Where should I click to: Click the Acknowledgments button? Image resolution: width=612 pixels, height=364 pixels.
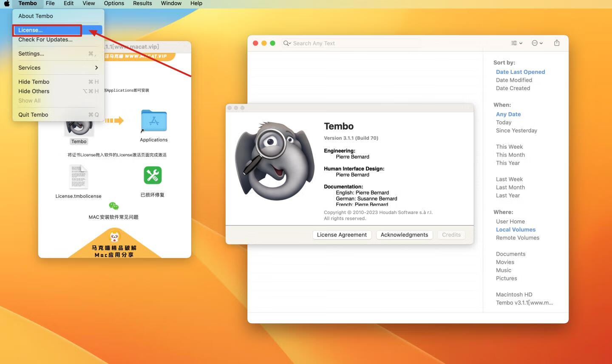tap(404, 235)
